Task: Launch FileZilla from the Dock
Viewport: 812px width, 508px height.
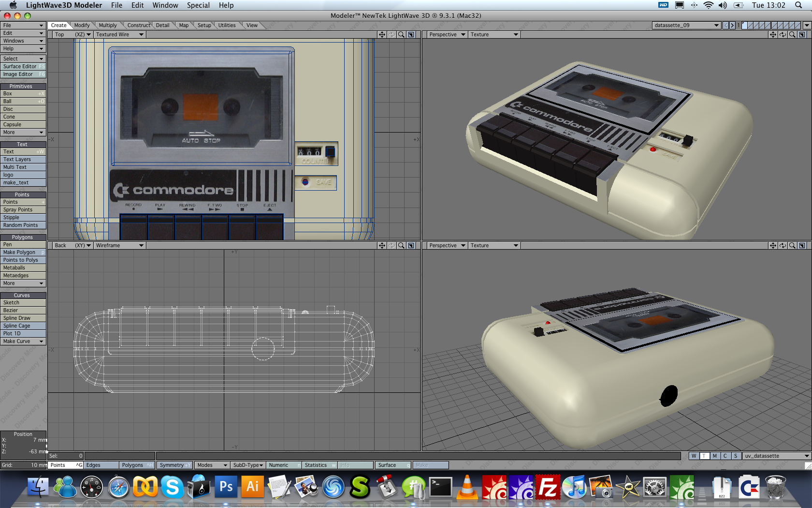Action: click(x=548, y=487)
